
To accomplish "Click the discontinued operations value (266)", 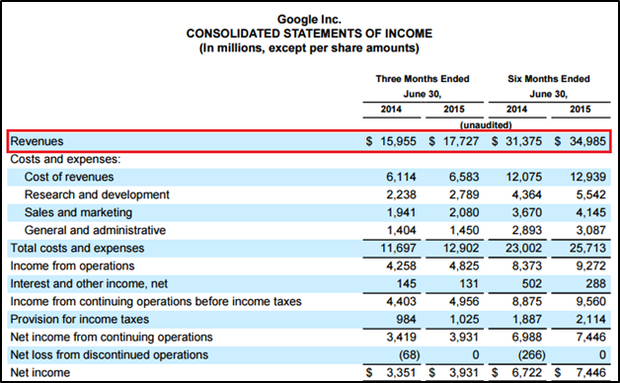I will click(x=532, y=355).
